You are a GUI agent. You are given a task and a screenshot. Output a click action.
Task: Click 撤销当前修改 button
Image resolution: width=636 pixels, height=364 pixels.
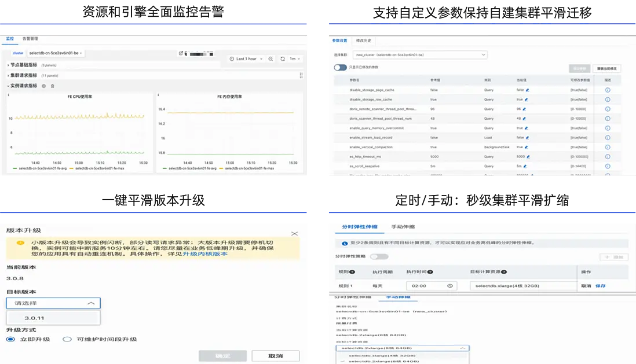tap(607, 68)
